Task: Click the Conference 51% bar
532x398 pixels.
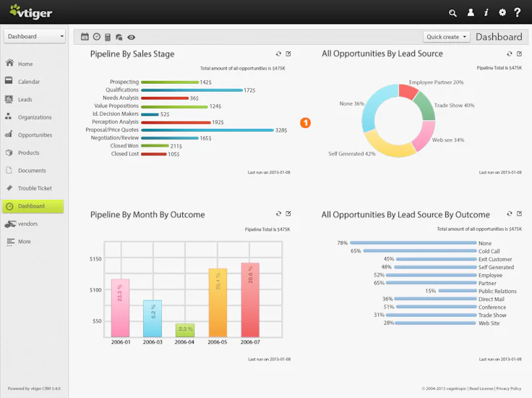Action: (437, 307)
